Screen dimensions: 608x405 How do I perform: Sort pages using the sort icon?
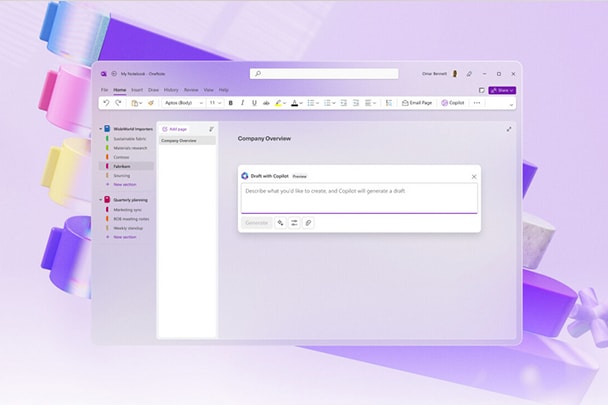pos(211,129)
